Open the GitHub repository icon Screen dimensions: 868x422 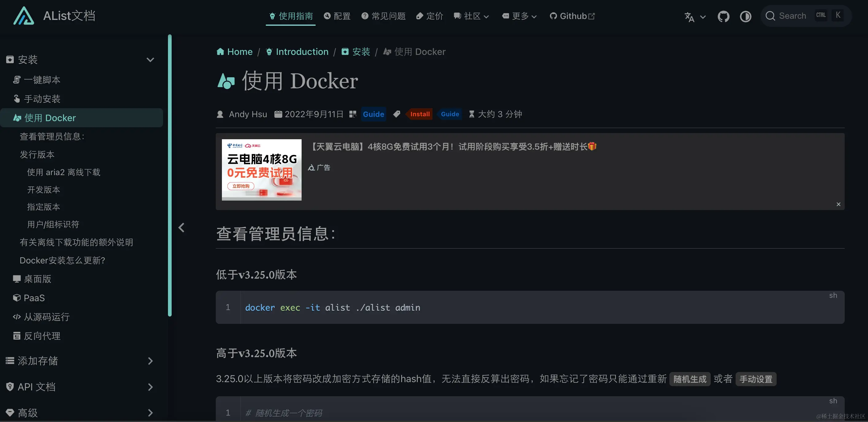(x=723, y=16)
